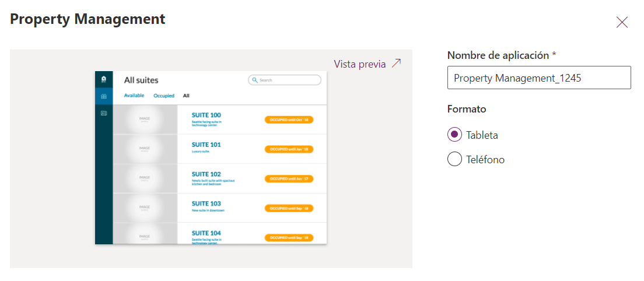The image size is (644, 281).
Task: Select the Tableta format option
Action: point(455,135)
